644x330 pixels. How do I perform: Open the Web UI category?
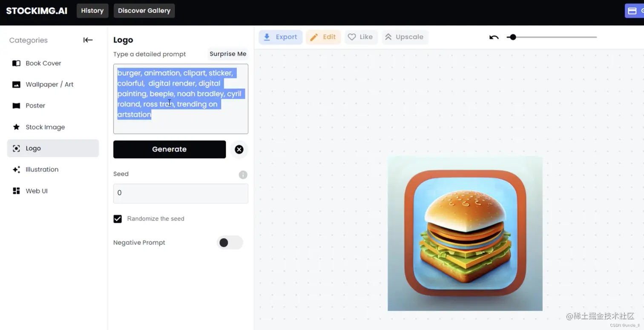coord(53,191)
